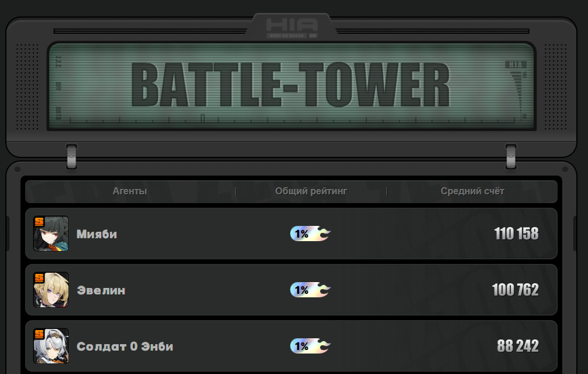Click the score 100 762
Image resolution: width=588 pixels, height=374 pixels.
515,290
